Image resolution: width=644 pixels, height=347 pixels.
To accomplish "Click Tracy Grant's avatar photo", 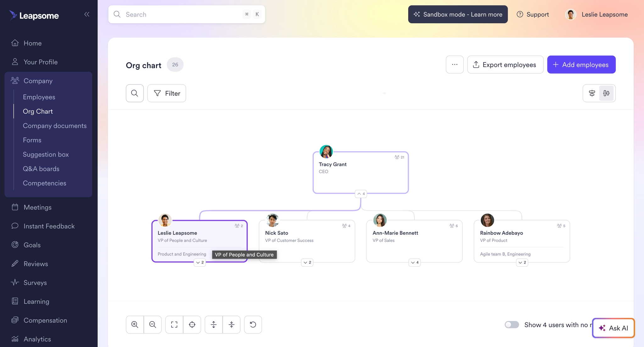I will pos(326,151).
